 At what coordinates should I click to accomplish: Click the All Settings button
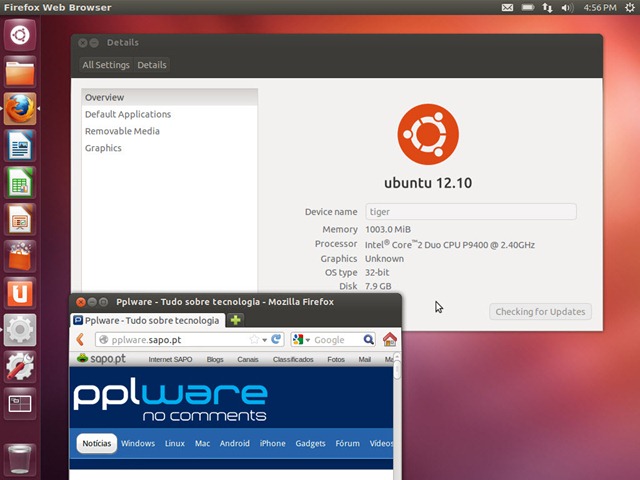106,65
